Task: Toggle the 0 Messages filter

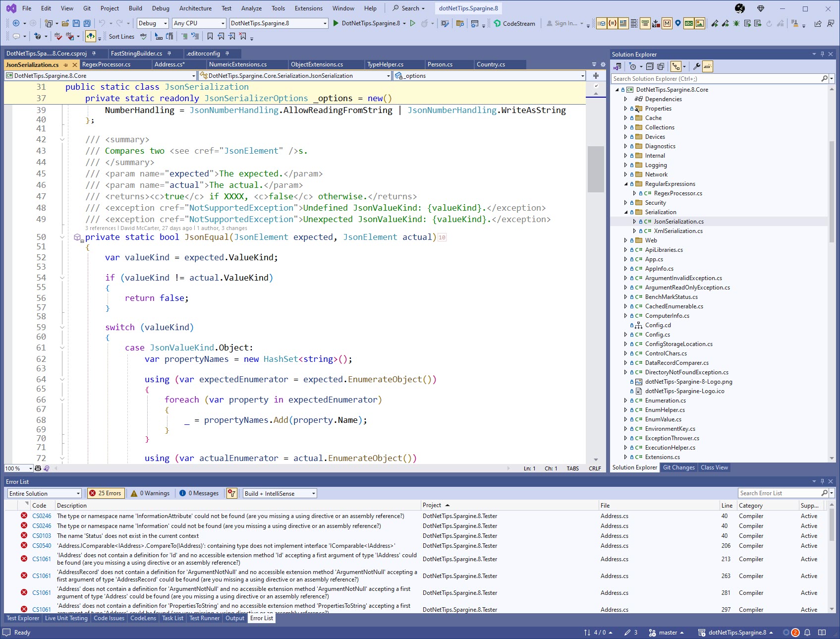Action: [199, 493]
